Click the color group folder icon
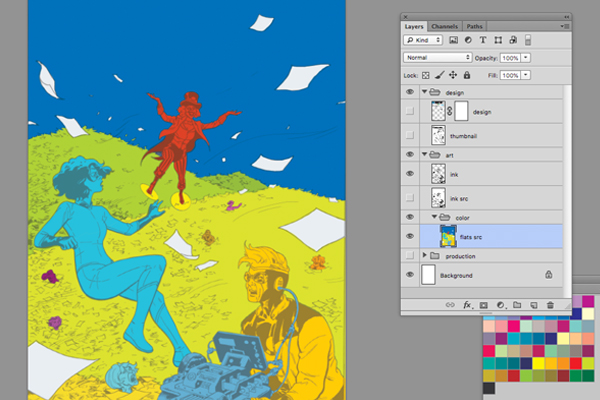 [445, 217]
